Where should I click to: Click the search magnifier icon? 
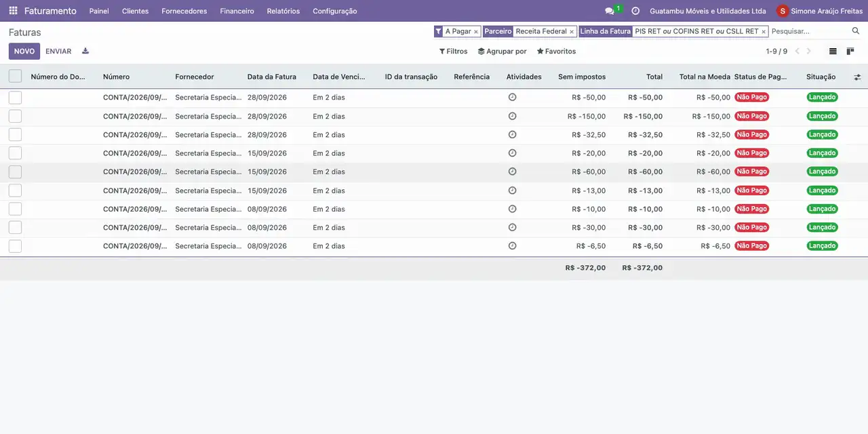pyautogui.click(x=856, y=31)
